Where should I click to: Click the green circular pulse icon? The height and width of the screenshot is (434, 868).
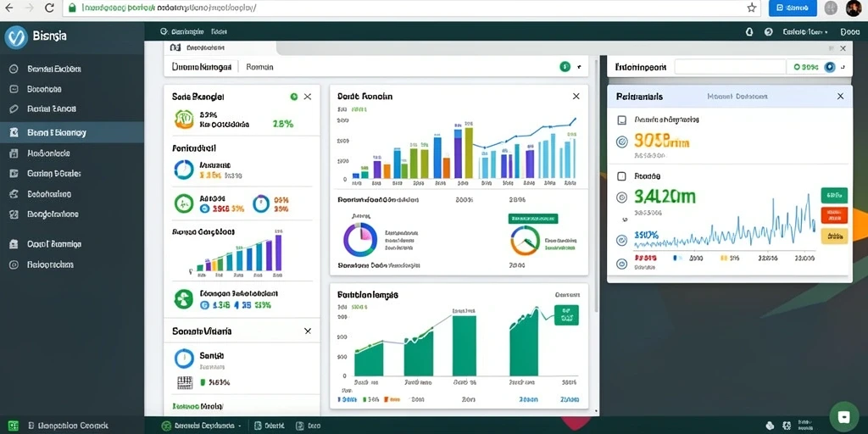184,203
